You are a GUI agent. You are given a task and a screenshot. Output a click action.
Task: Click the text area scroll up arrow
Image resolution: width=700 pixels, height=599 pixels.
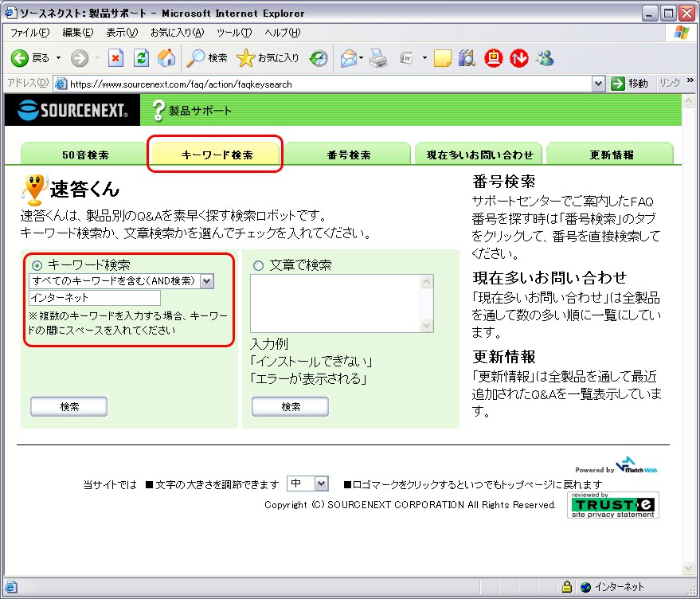[427, 281]
